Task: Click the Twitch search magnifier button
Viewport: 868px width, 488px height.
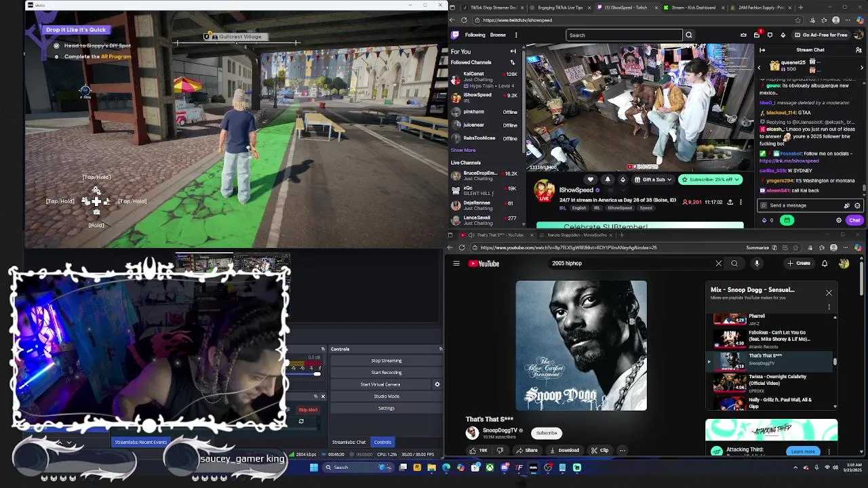Action: click(689, 35)
